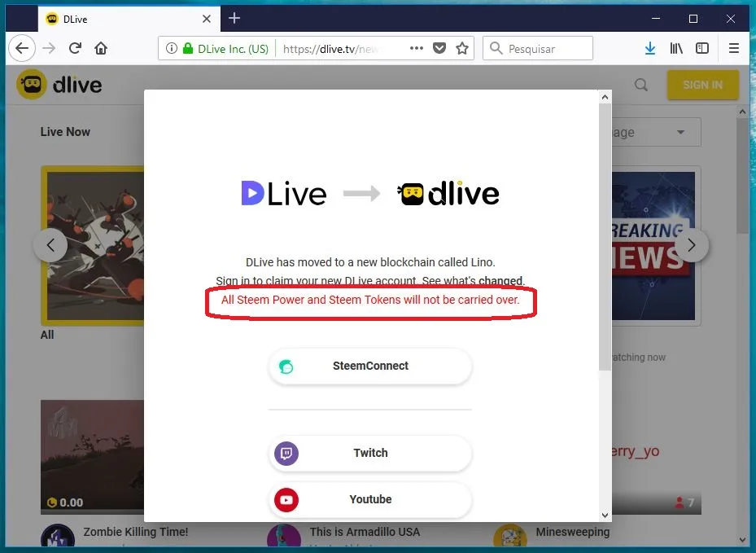The image size is (756, 553).
Task: Open the Downloads arrow icon
Action: click(x=649, y=48)
